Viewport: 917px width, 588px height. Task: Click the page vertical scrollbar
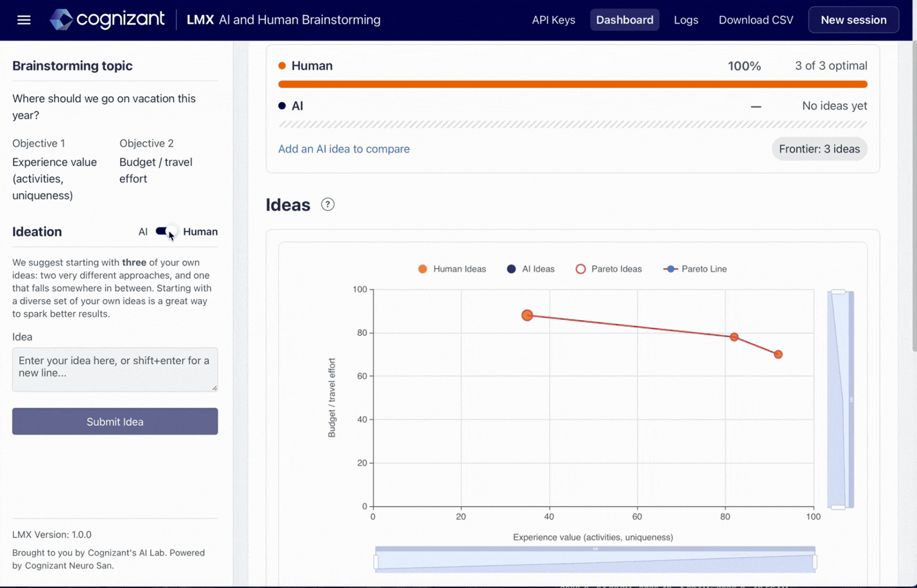click(914, 196)
